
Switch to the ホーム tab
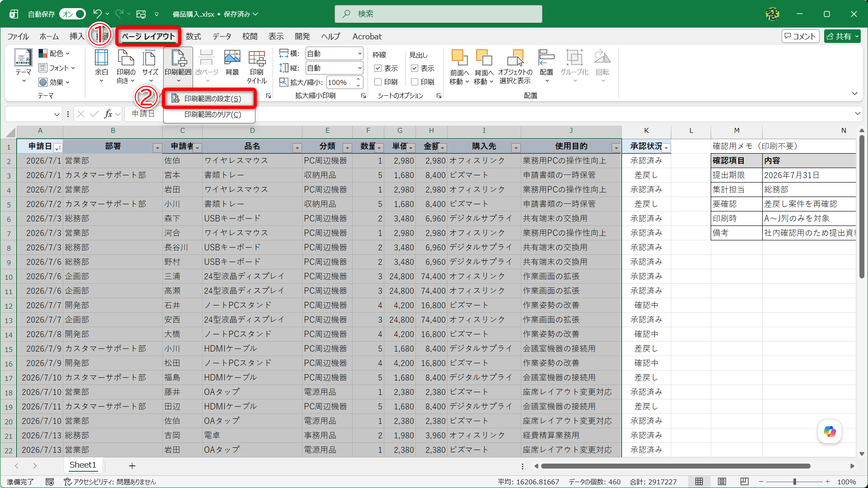pyautogui.click(x=49, y=37)
